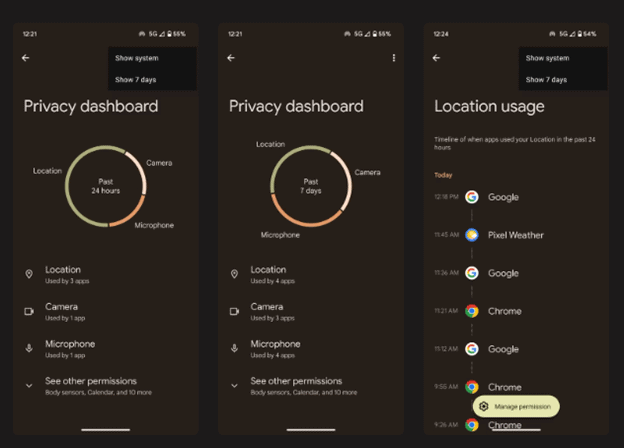Tap Pixel Weather icon at 11:45 AM

click(x=472, y=235)
